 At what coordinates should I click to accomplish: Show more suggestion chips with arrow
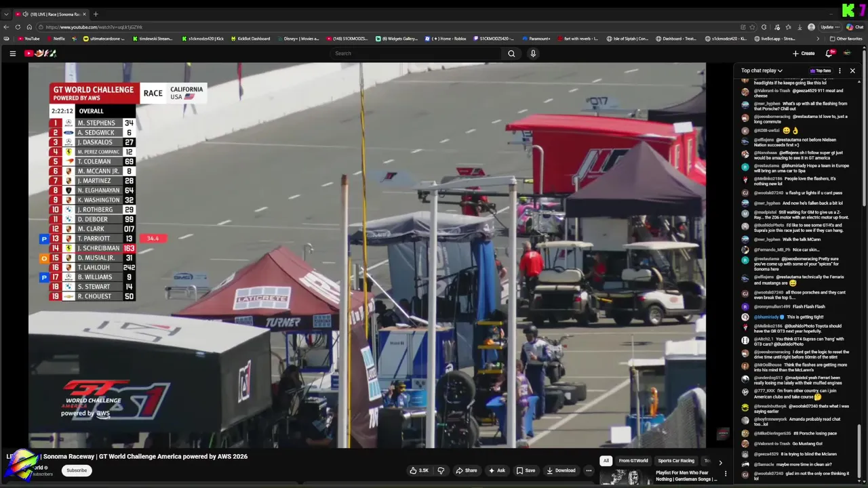(720, 462)
